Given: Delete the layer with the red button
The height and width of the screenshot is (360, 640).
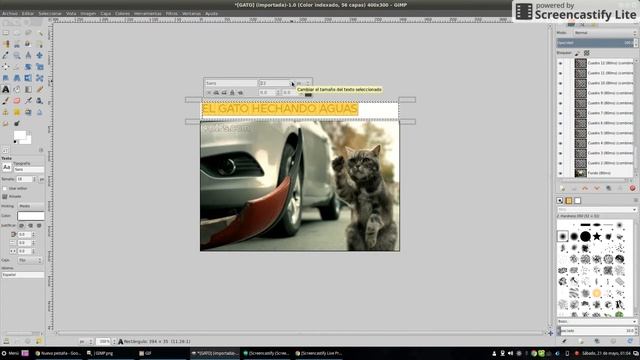Looking at the screenshot, I should click(x=632, y=188).
